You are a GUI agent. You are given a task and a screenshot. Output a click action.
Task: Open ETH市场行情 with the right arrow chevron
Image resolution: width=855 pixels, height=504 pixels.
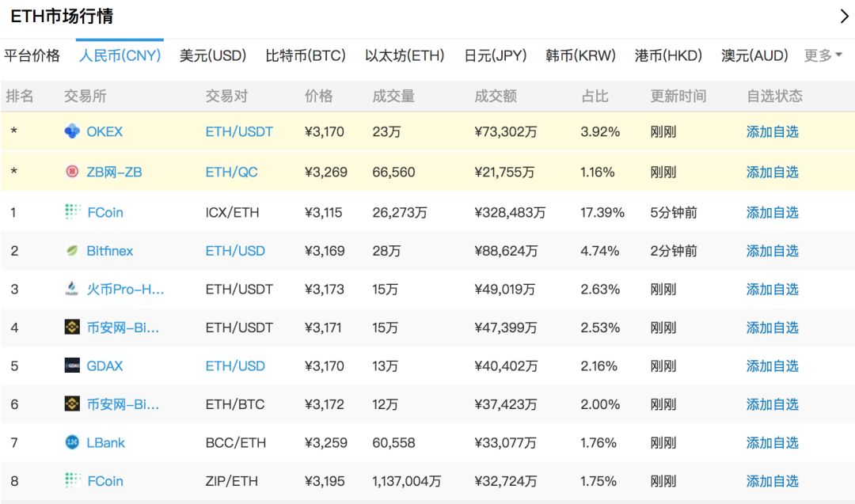[844, 17]
